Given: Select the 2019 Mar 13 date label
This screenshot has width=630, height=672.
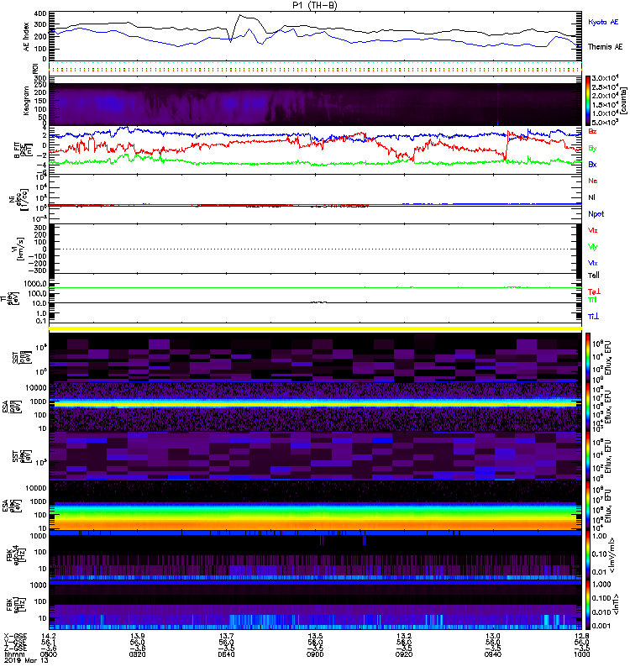Looking at the screenshot, I should [26, 660].
